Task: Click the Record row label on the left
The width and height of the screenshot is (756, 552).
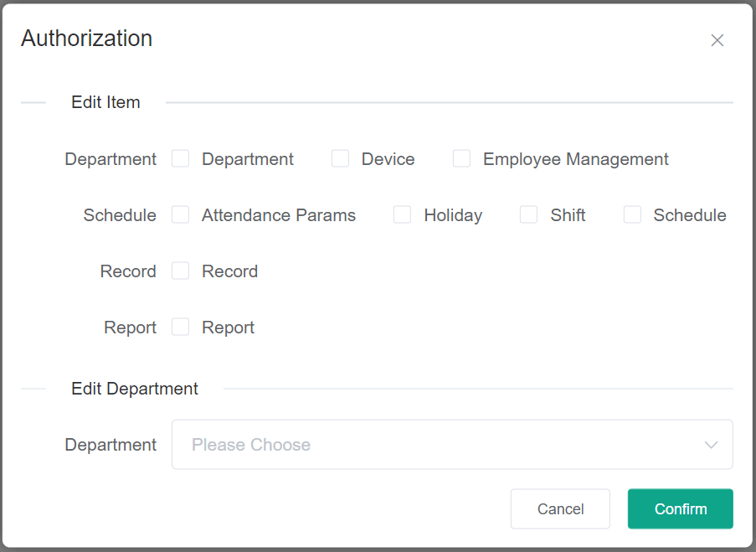Action: (x=128, y=271)
